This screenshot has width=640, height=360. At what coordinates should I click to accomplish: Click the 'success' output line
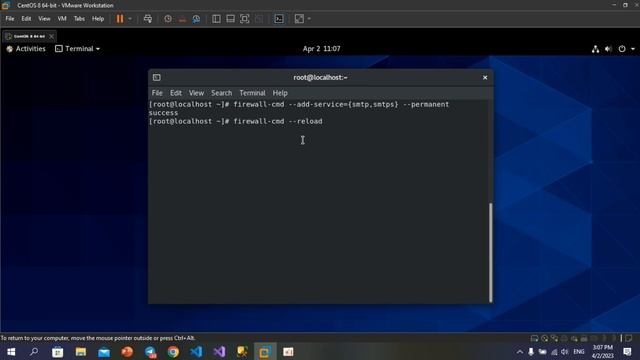click(x=163, y=113)
